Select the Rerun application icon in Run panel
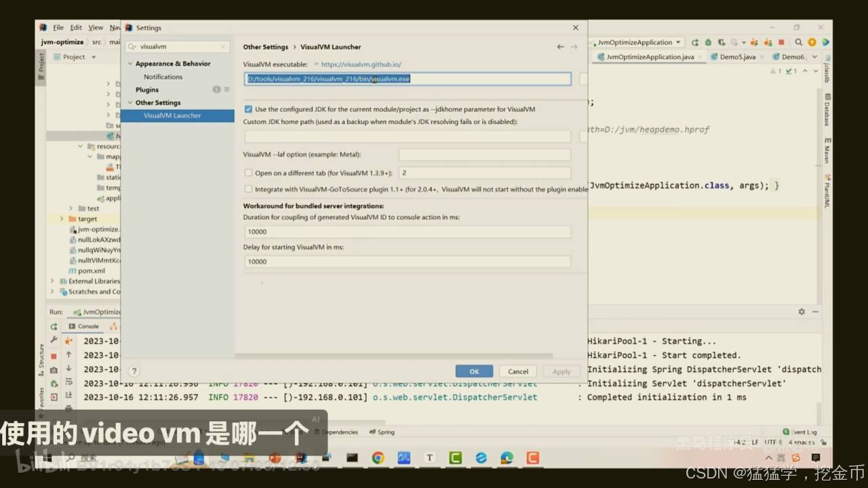 coord(54,326)
